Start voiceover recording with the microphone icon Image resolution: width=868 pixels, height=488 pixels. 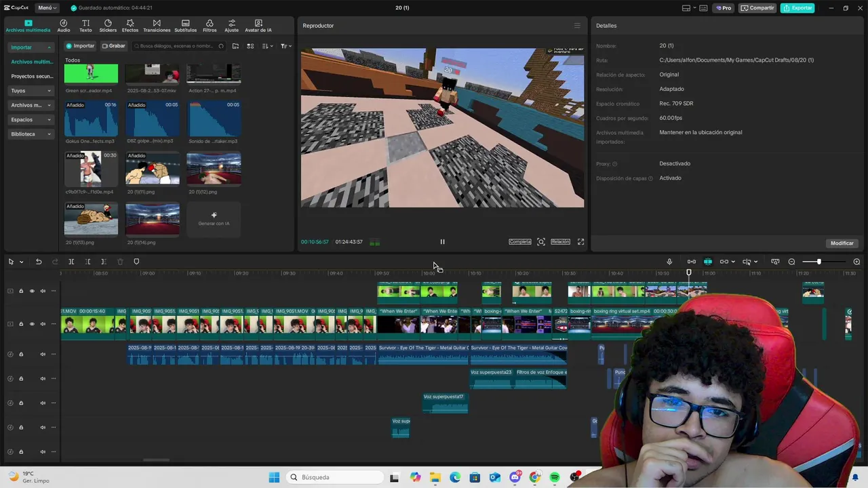point(669,262)
